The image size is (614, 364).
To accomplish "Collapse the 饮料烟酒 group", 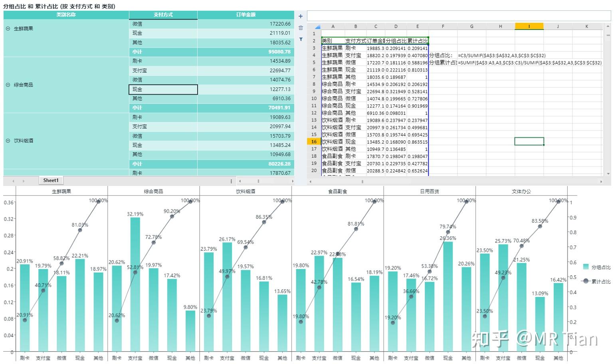I will pos(8,140).
